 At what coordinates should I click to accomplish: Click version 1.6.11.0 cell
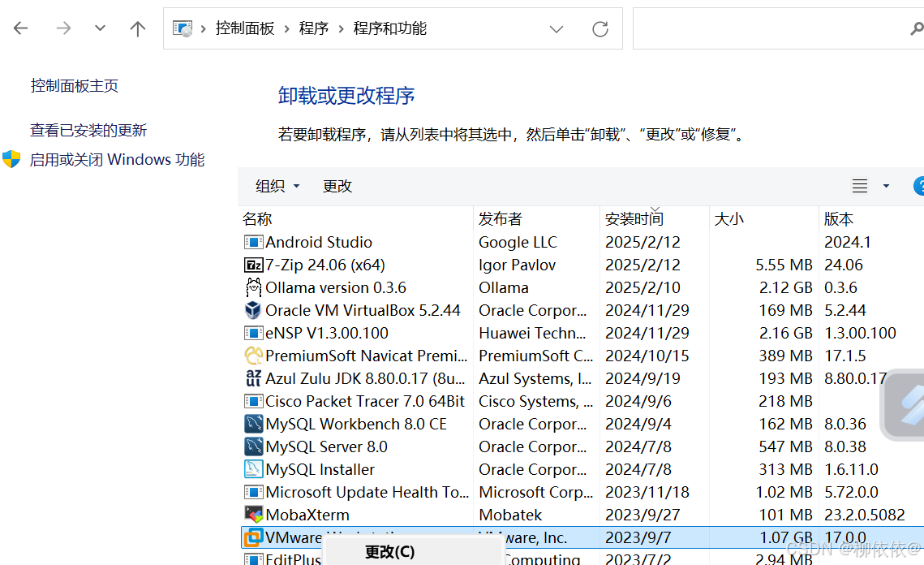click(852, 469)
